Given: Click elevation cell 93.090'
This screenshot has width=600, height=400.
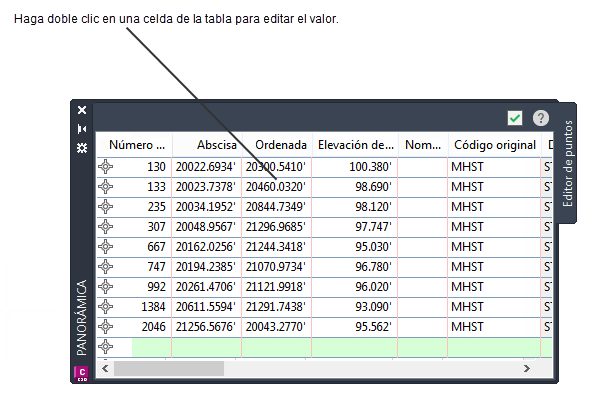Looking at the screenshot, I should click(355, 307).
